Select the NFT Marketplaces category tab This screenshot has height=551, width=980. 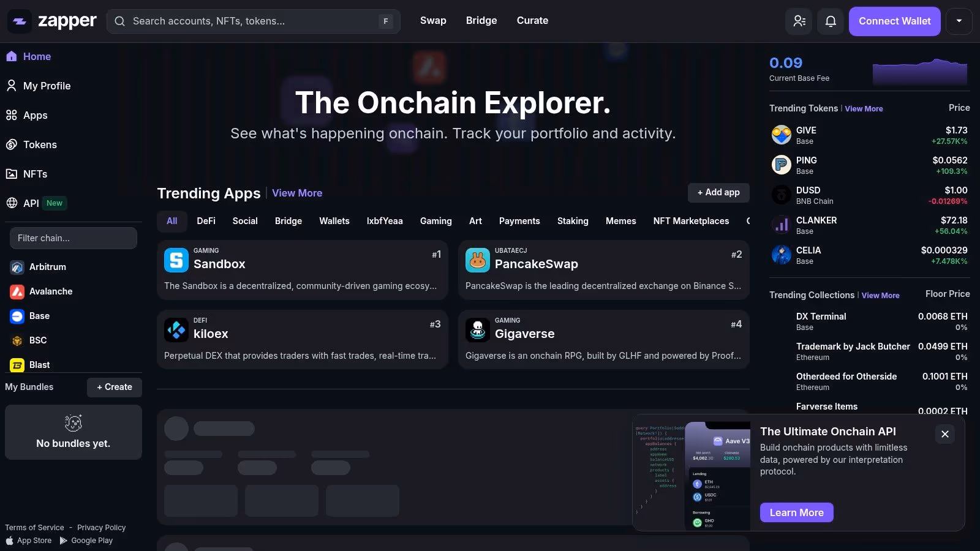[691, 221]
